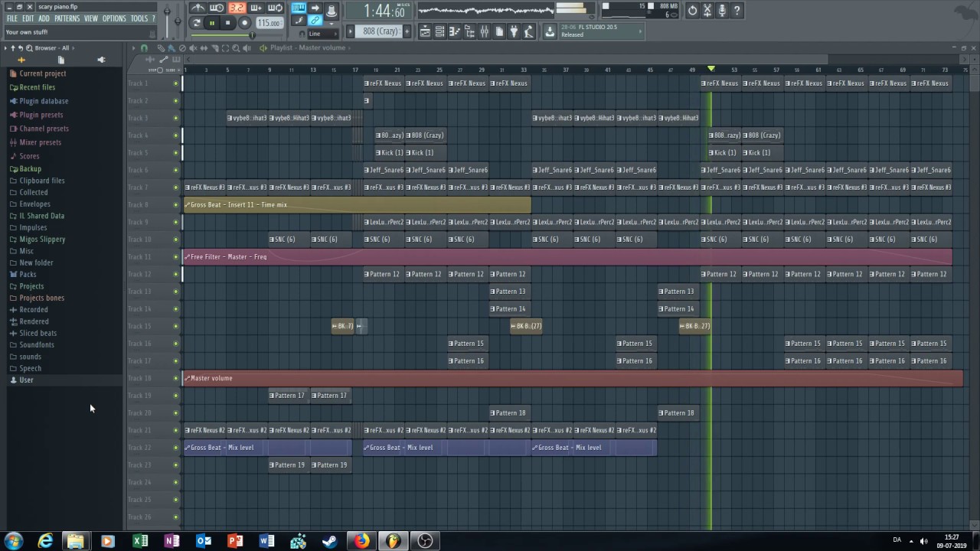Open the help question mark button
Image resolution: width=980 pixels, height=551 pixels.
[x=737, y=10]
